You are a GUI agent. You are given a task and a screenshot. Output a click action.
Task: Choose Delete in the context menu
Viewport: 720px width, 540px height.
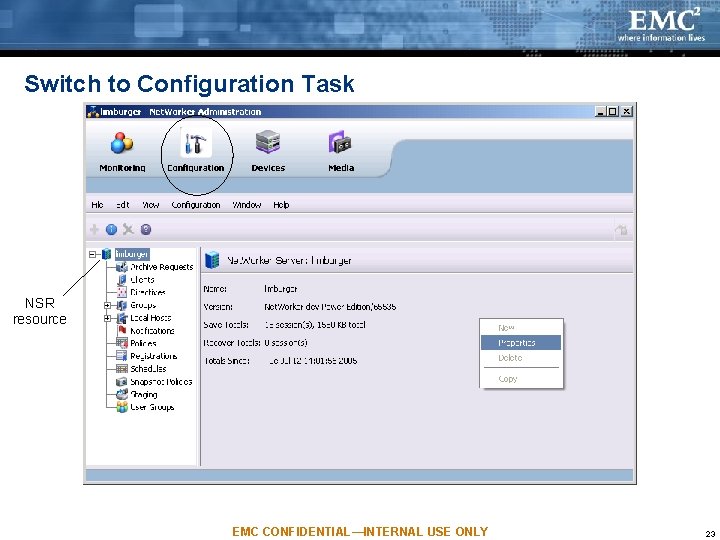(x=521, y=358)
